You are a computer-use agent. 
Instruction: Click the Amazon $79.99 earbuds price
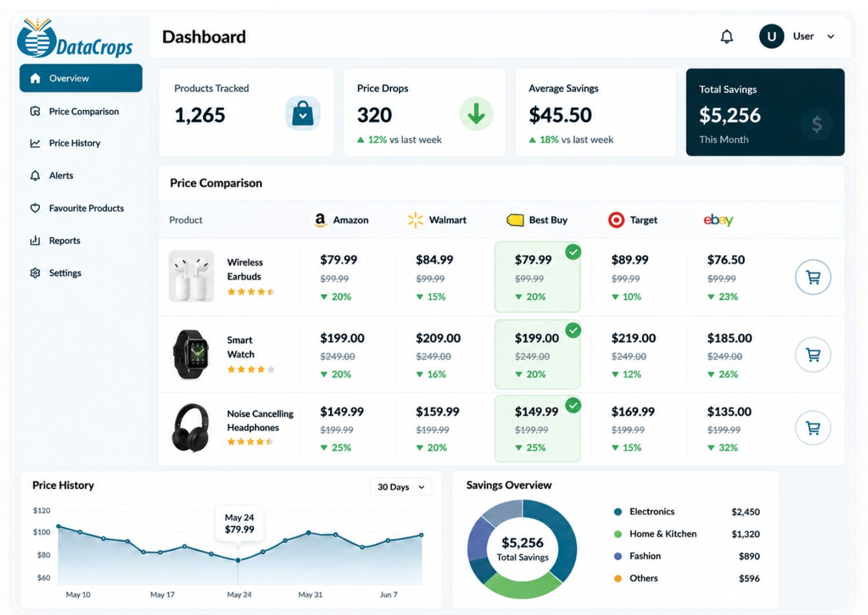tap(339, 260)
